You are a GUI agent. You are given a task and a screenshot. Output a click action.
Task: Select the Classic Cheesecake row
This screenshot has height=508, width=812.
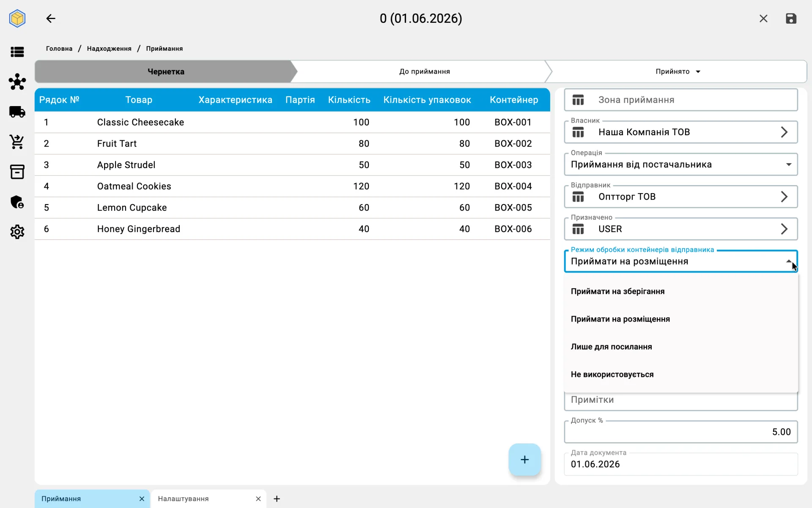coord(292,122)
